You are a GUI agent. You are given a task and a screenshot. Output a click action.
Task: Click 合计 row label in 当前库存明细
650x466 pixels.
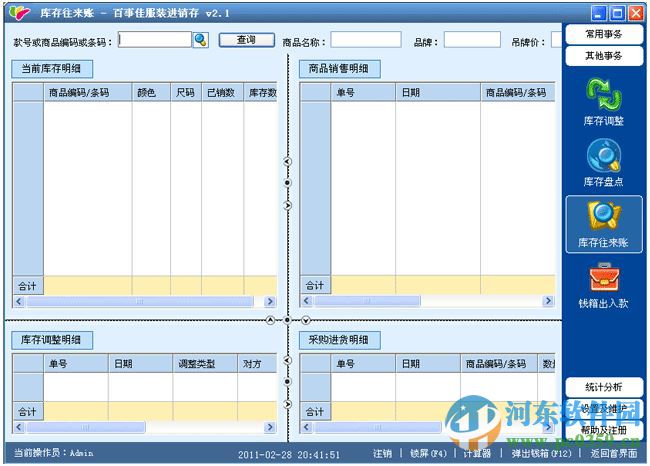tap(28, 286)
